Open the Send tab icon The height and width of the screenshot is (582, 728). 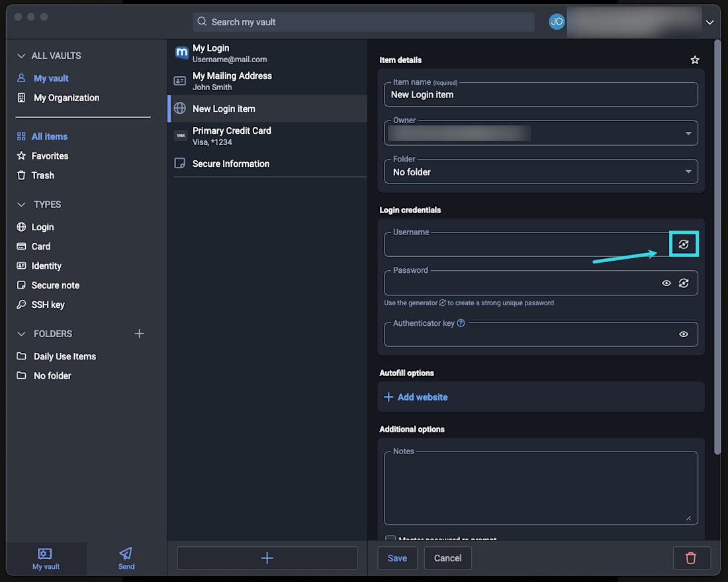tap(126, 558)
